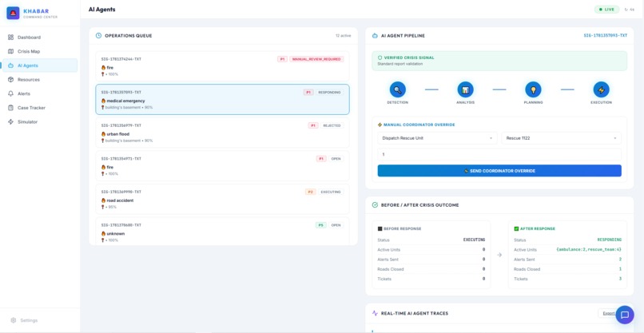The image size is (644, 333).
Task: Select signal SIG-1781374244-TXT fire card
Action: click(222, 66)
